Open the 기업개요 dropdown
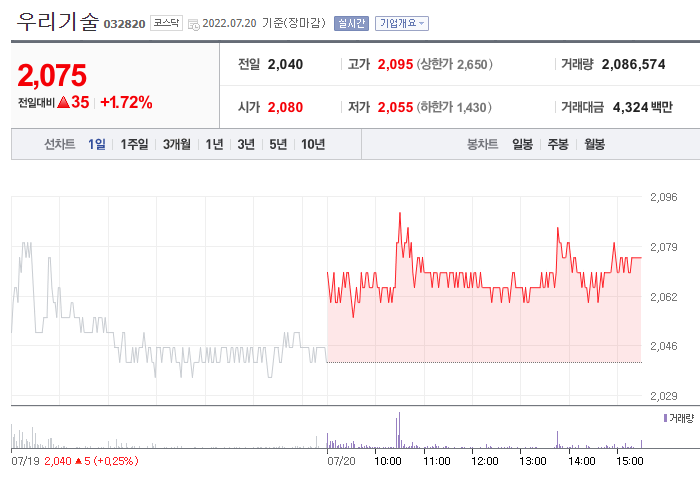Image resolution: width=700 pixels, height=480 pixels. [402, 23]
